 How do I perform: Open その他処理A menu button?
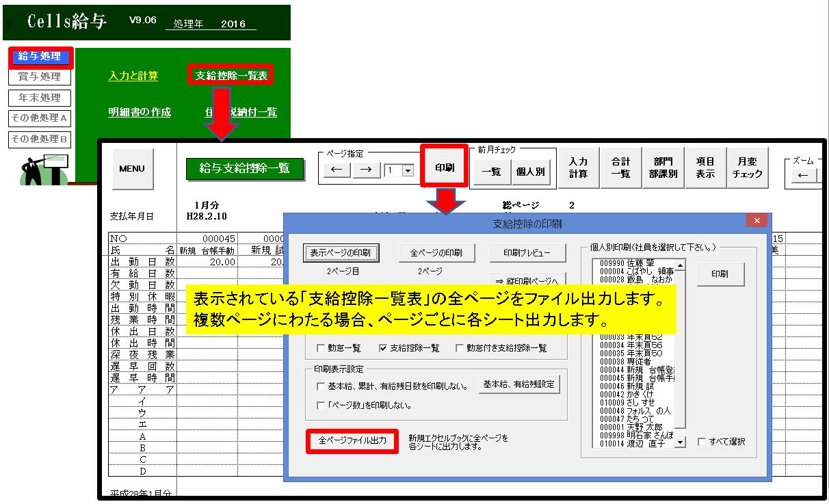click(40, 118)
